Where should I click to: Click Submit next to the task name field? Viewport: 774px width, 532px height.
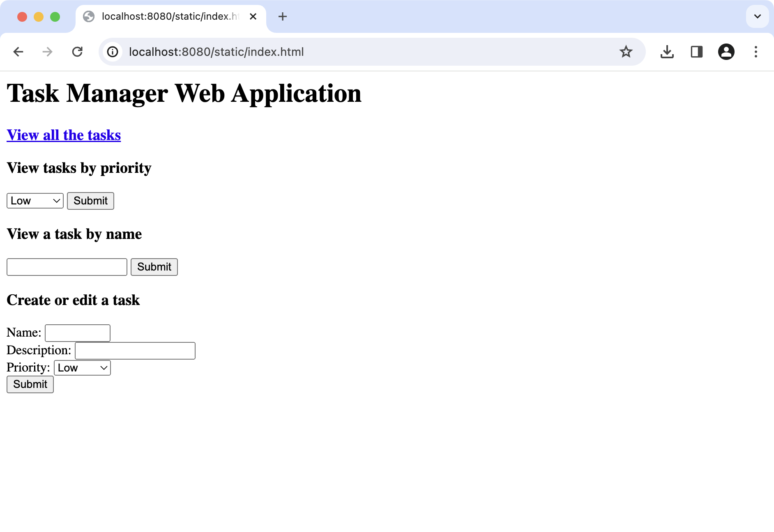coord(154,267)
